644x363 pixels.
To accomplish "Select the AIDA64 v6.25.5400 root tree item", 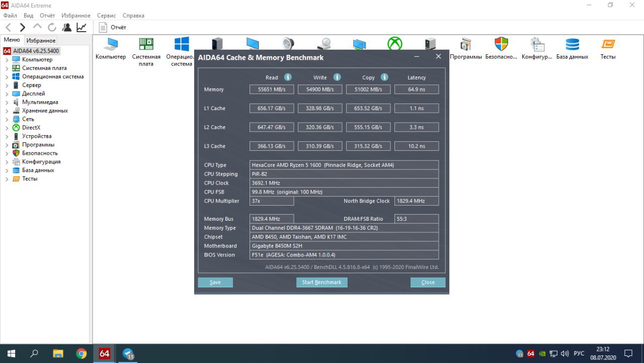I will (31, 51).
